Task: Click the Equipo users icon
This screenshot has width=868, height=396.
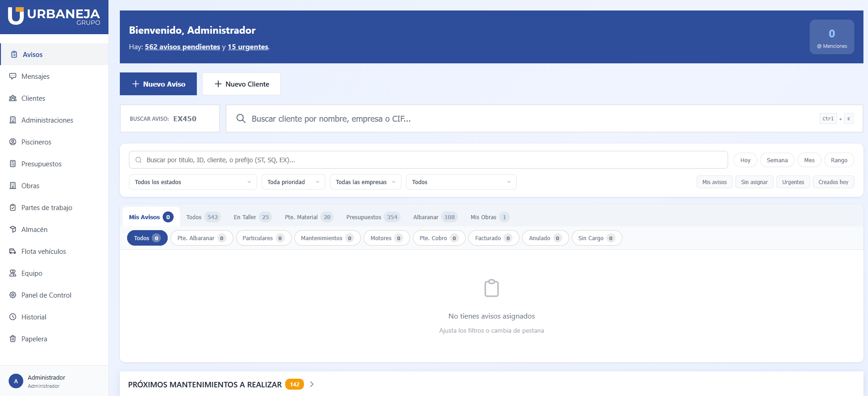Action: tap(13, 273)
